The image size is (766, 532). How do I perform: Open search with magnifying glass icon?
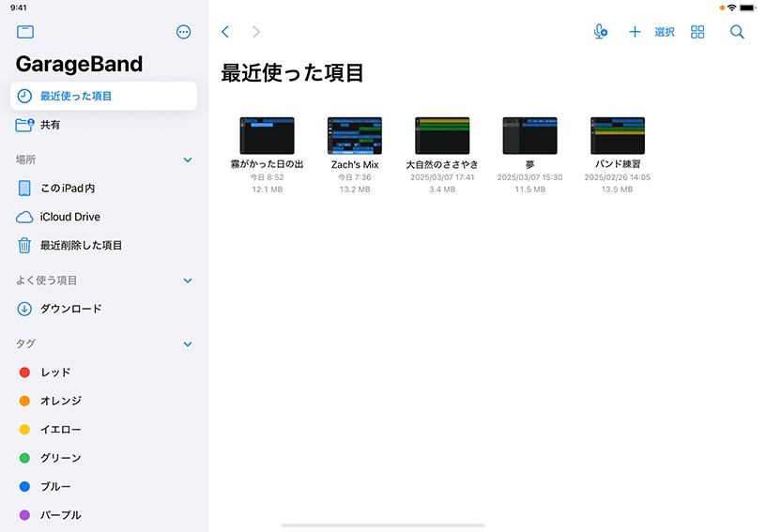pos(737,32)
